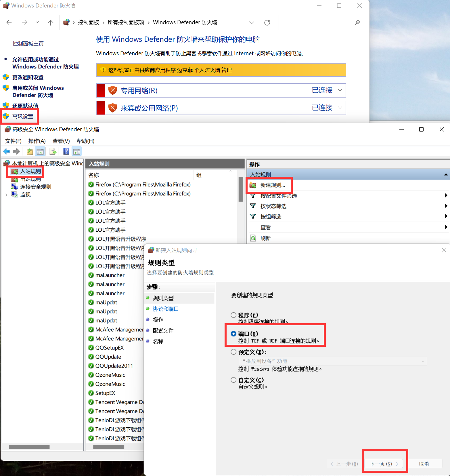Select 连接安全规则 tree node

(x=36, y=187)
